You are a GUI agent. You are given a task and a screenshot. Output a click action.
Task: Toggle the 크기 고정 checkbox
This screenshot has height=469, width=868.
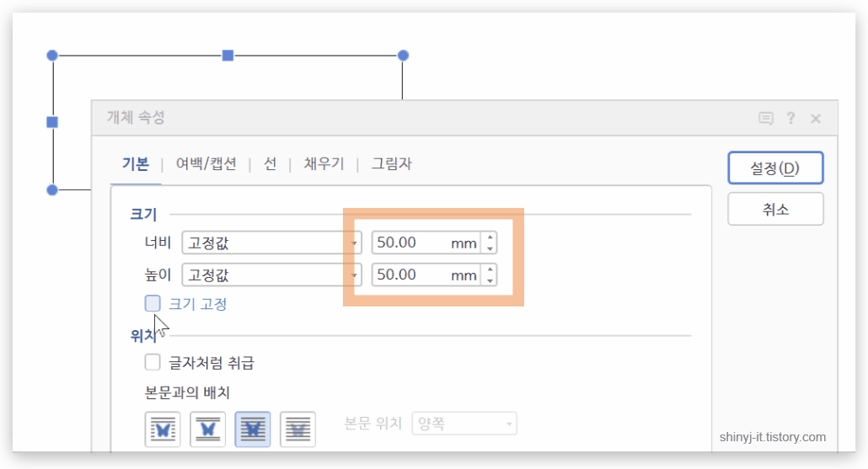[x=153, y=303]
